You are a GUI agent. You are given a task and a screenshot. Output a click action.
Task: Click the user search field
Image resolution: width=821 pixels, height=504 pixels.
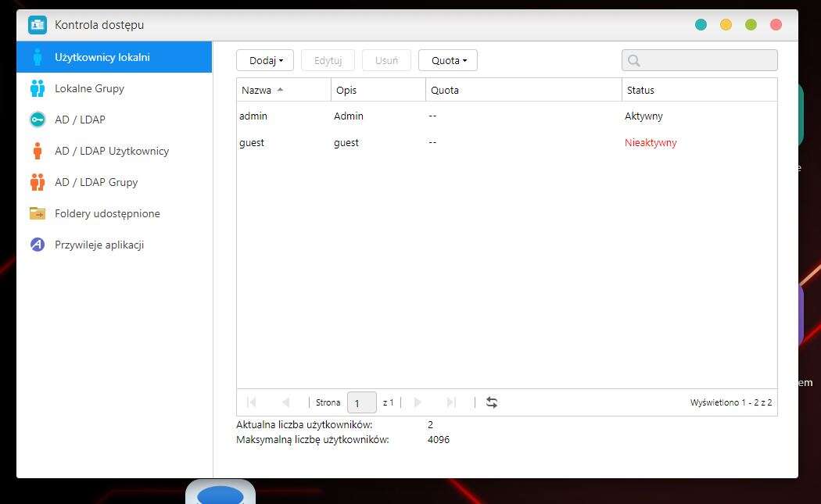pos(708,60)
